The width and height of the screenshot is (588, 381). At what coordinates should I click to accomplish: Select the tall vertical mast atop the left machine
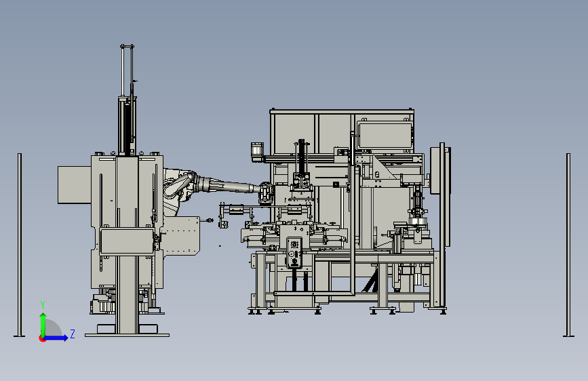127,100
